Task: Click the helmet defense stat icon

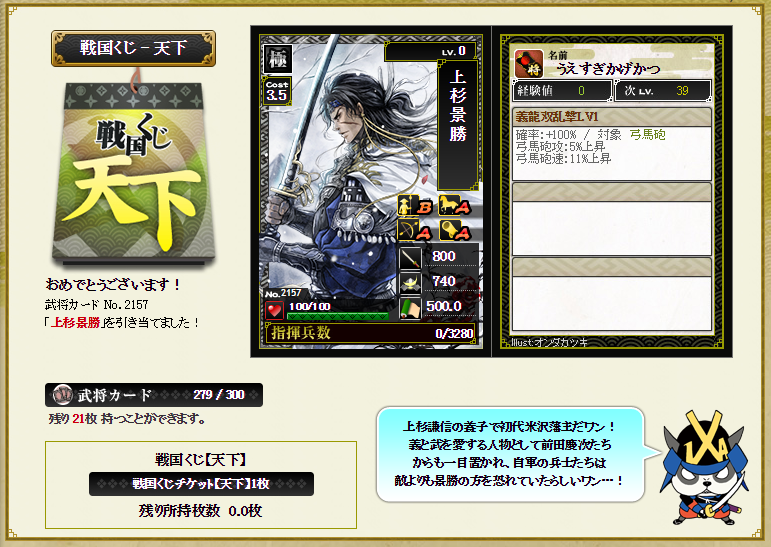Action: (411, 283)
